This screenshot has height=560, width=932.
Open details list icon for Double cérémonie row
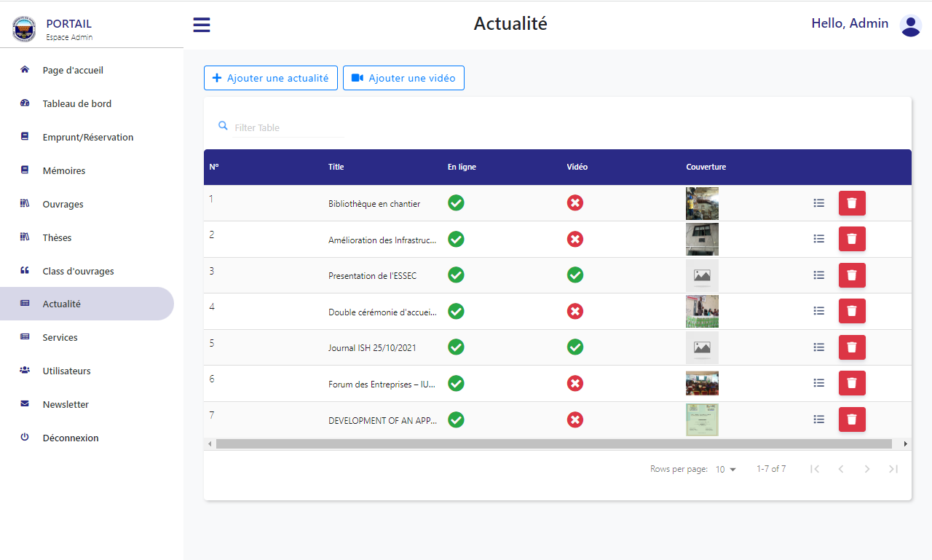click(819, 311)
